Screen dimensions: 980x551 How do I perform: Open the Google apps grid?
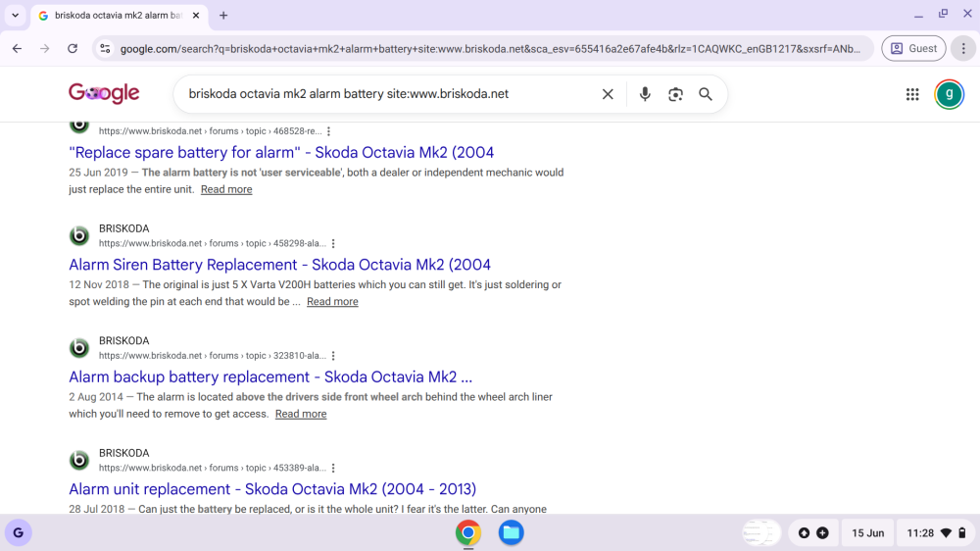[x=912, y=94]
